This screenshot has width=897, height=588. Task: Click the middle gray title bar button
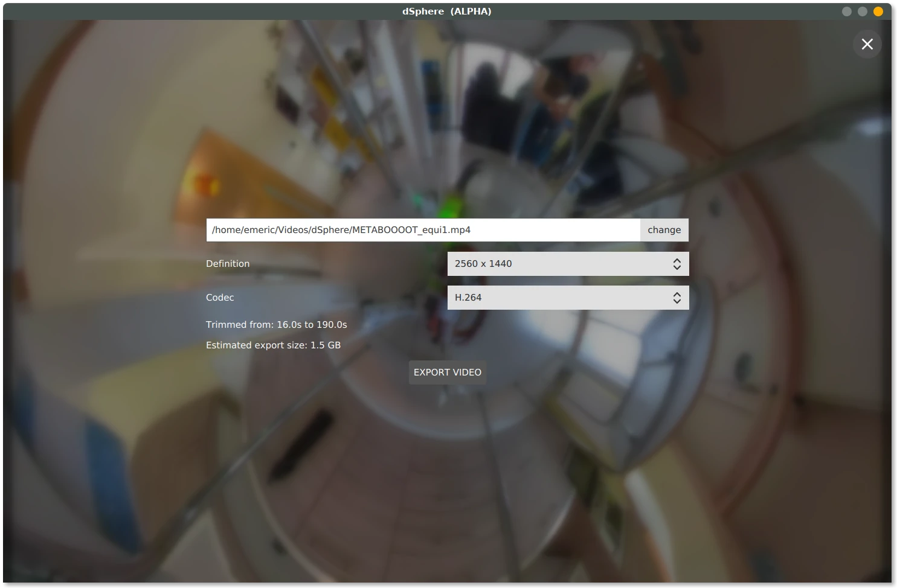862,11
